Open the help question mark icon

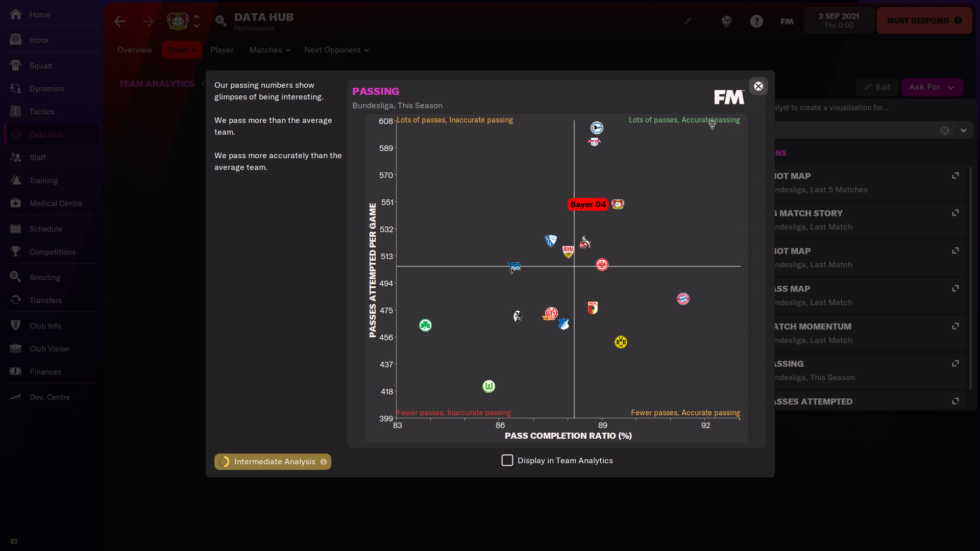coord(756,21)
